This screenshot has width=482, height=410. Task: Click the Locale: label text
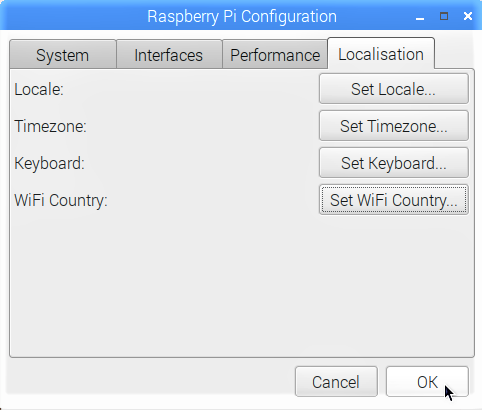pyautogui.click(x=39, y=89)
